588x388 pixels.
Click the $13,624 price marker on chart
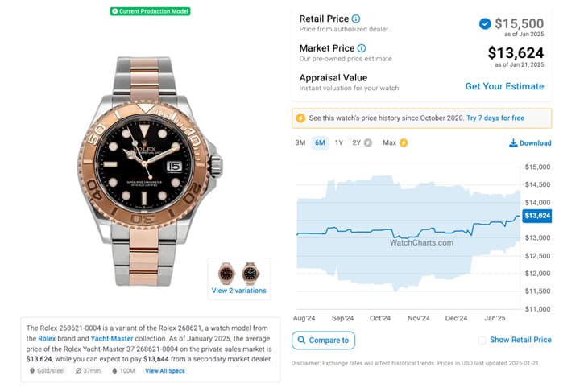point(536,216)
